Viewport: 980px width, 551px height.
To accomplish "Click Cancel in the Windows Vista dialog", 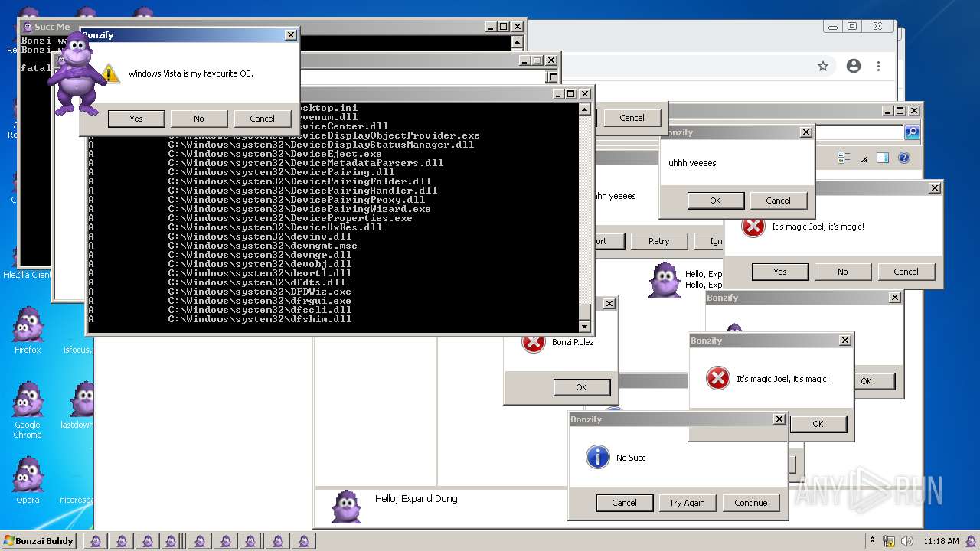I will 262,119.
